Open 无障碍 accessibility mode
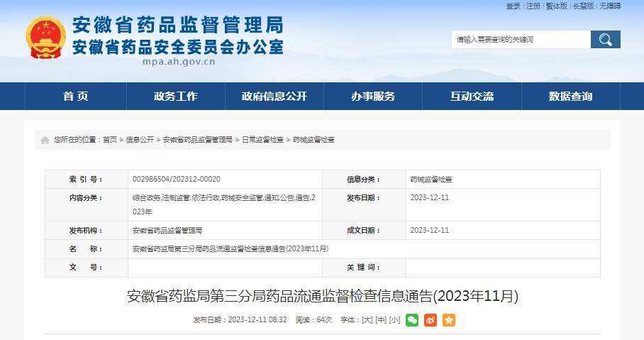644x340 pixels. pyautogui.click(x=611, y=6)
